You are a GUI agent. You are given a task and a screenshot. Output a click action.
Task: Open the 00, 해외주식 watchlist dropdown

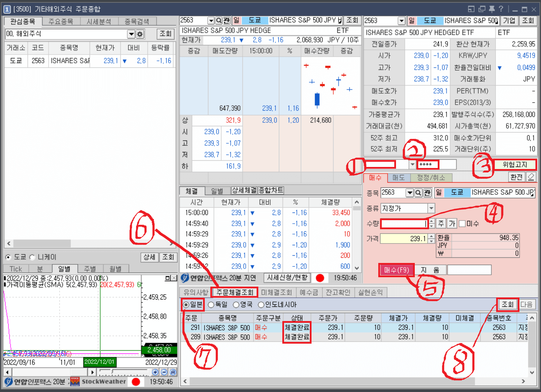[131, 34]
